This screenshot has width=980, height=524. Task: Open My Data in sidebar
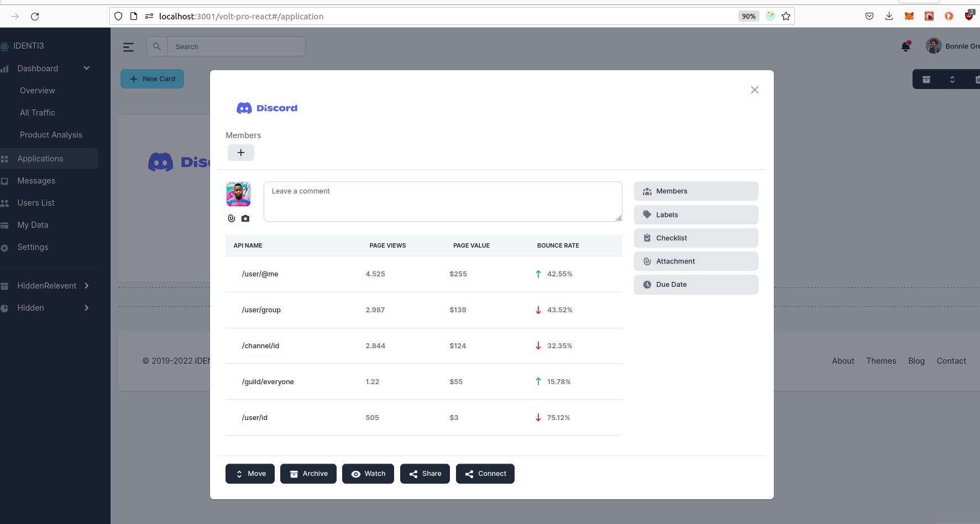tap(33, 225)
